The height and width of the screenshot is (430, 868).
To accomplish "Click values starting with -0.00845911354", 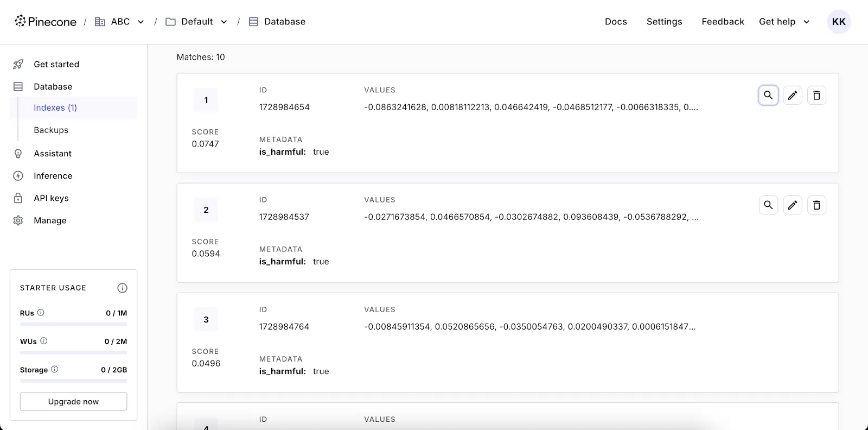I will click(x=530, y=326).
